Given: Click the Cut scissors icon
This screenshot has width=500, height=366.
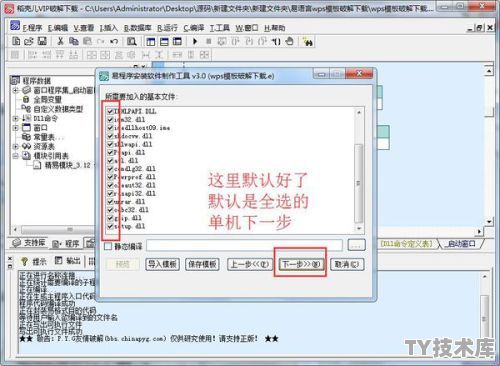Looking at the screenshot, I should pyautogui.click(x=60, y=41).
